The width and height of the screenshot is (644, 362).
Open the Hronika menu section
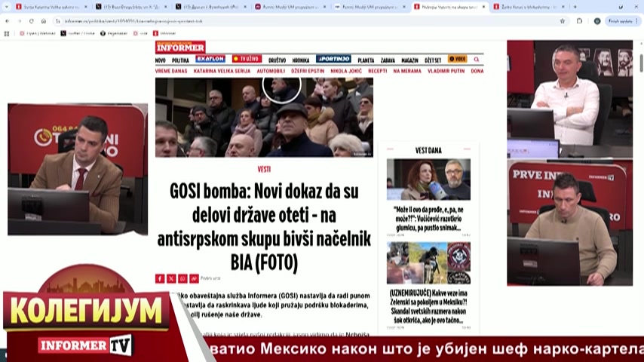pyautogui.click(x=300, y=60)
